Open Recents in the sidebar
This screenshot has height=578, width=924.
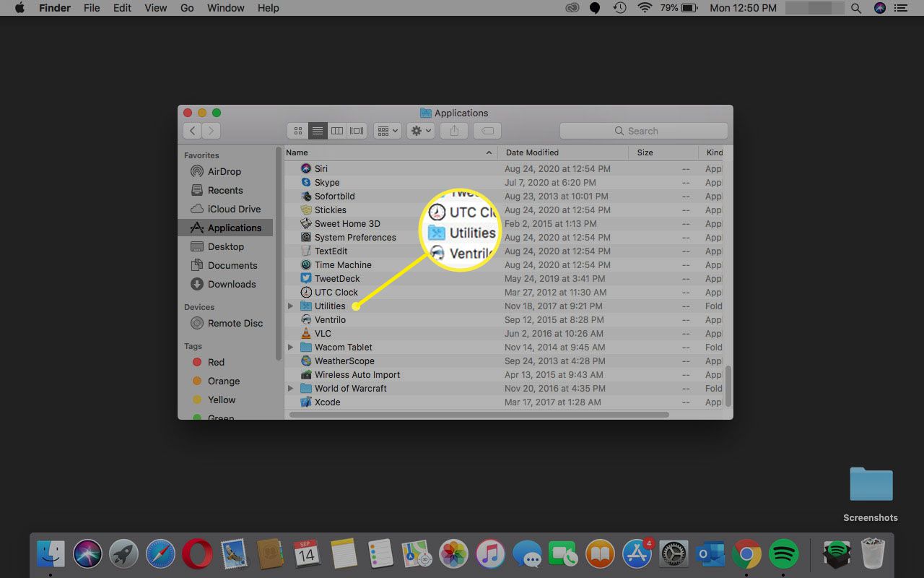click(x=225, y=190)
